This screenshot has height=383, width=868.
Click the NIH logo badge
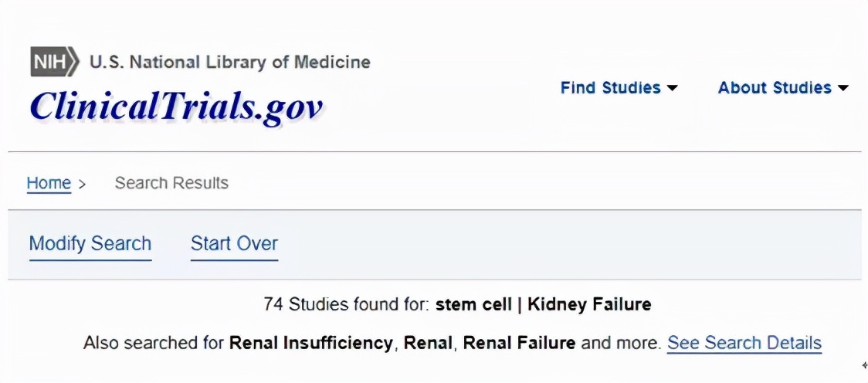click(x=54, y=62)
